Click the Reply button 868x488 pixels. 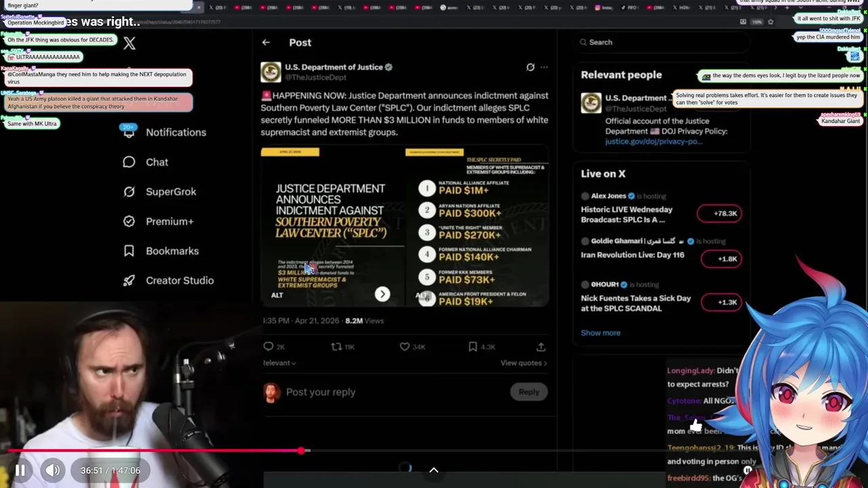(529, 392)
